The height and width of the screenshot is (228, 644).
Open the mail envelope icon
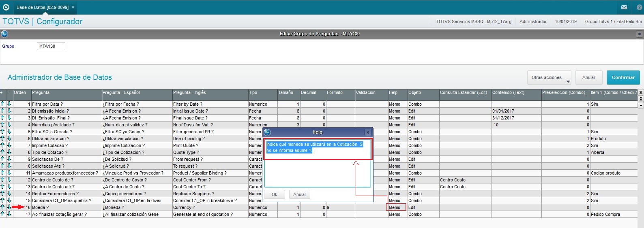624,7
